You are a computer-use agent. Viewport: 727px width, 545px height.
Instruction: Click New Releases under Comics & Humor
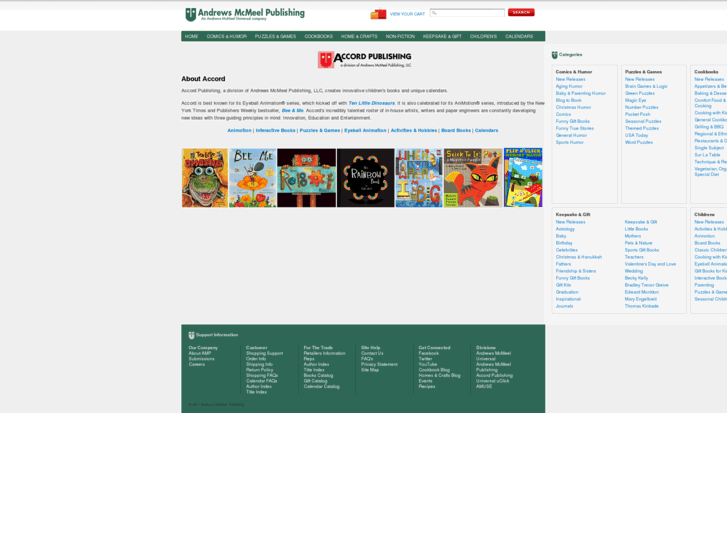[x=570, y=79]
